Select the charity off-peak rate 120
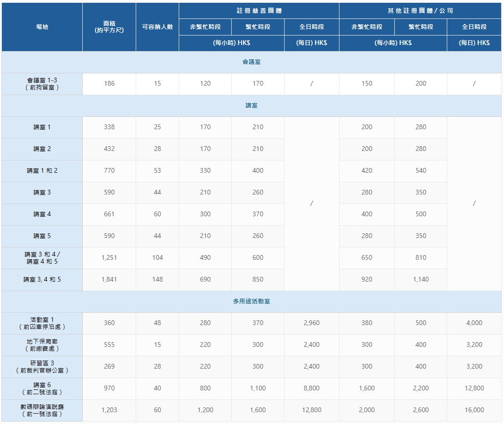 205,84
